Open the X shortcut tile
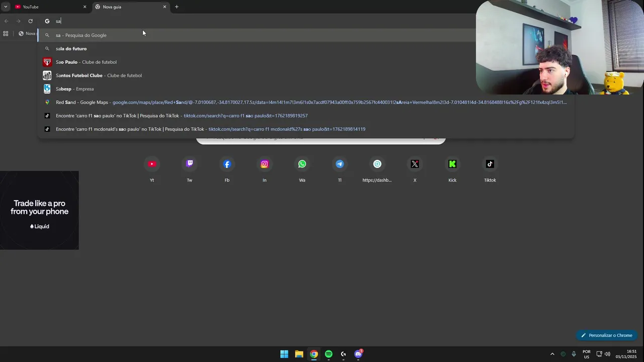 tap(415, 169)
